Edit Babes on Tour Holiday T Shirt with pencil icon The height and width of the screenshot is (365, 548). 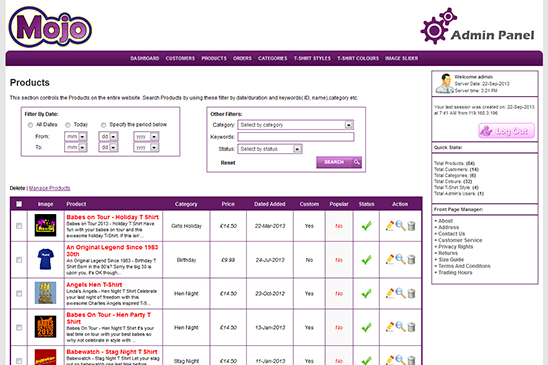pyautogui.click(x=390, y=226)
